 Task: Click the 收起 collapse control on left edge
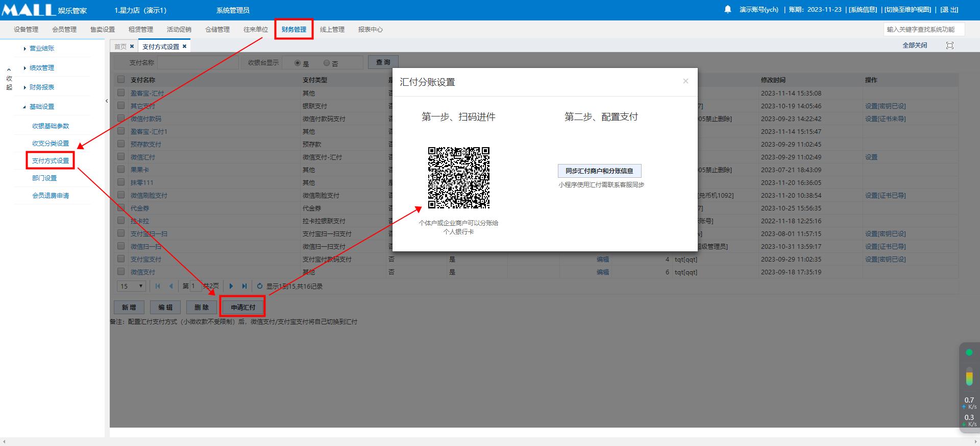(9, 79)
